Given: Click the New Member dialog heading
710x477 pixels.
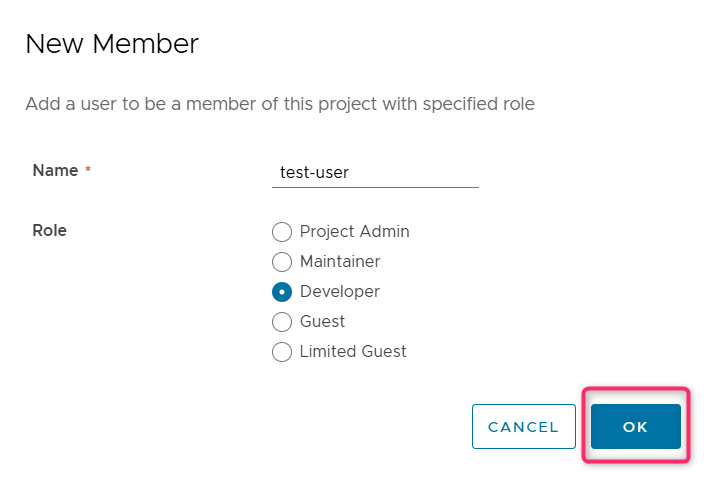Looking at the screenshot, I should click(112, 44).
